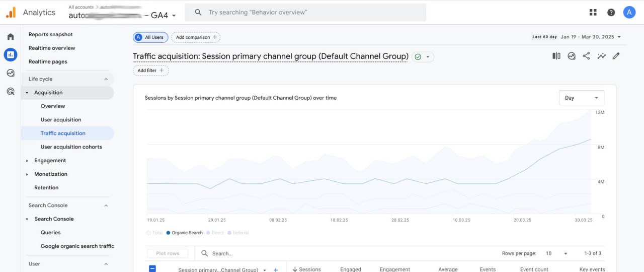Toggle the Organic Search legend series

[184, 233]
